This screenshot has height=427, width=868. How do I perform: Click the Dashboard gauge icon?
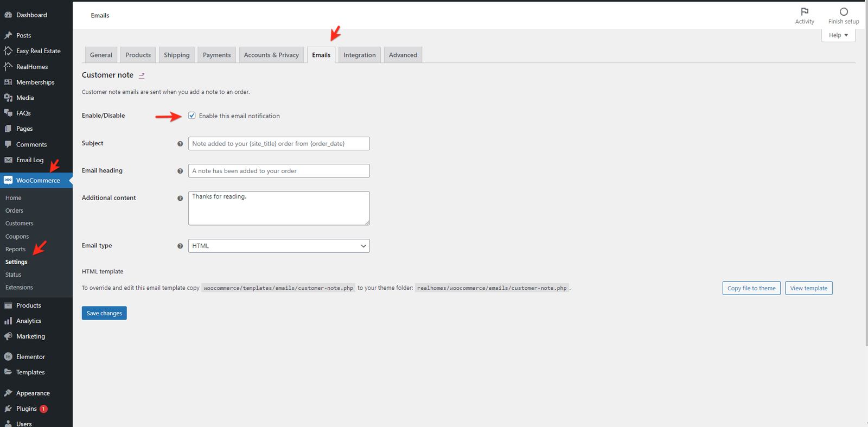pos(8,15)
